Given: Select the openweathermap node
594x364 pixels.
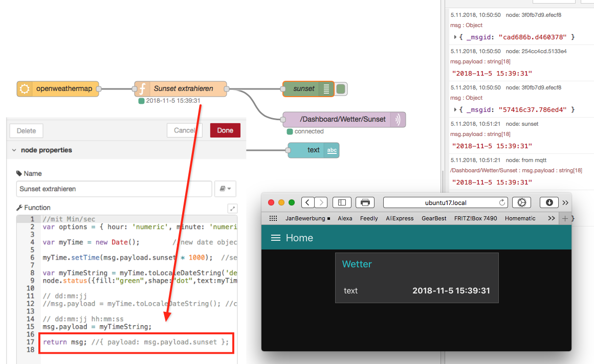Looking at the screenshot, I should tap(58, 89).
